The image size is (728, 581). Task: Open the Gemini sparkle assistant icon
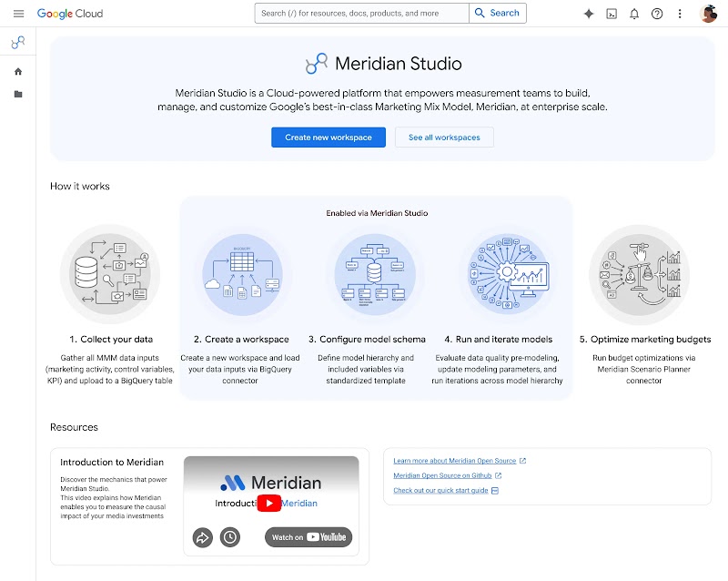point(589,14)
